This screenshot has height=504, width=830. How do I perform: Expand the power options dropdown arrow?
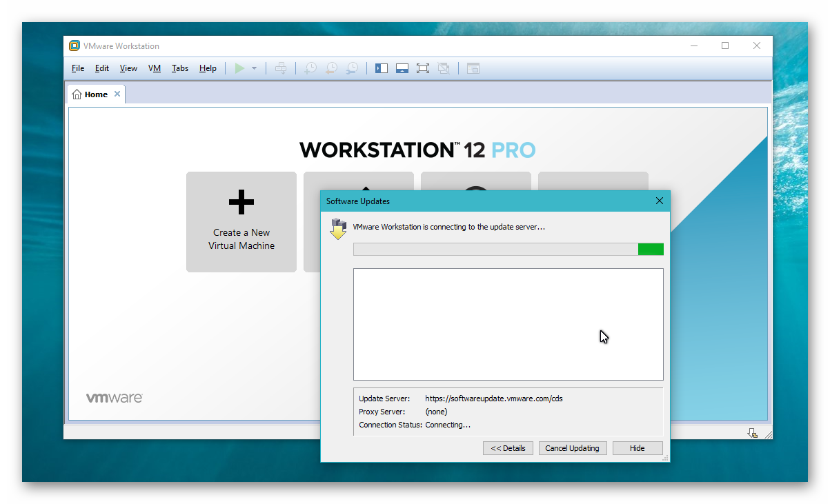coord(254,68)
